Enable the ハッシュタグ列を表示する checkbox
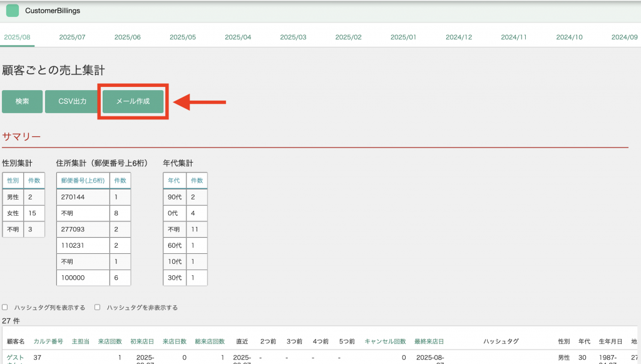The width and height of the screenshot is (641, 364). 5,307
